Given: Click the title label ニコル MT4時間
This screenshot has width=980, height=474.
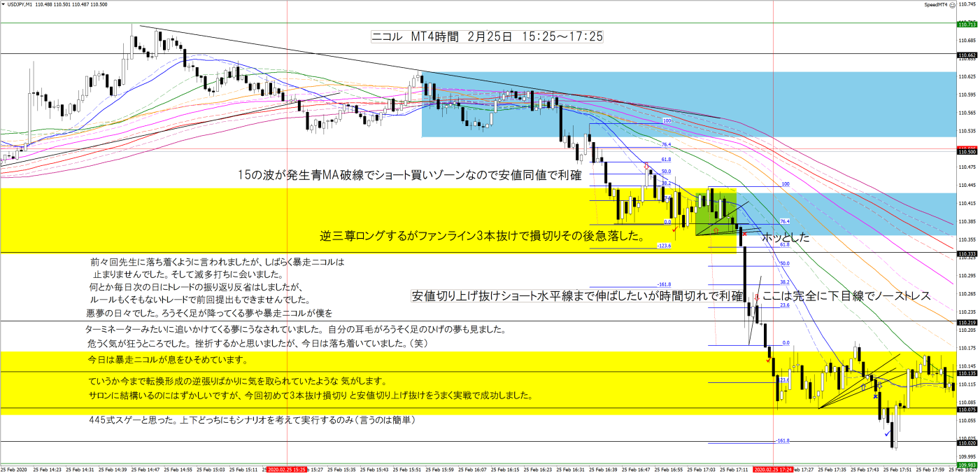Looking at the screenshot, I should 488,36.
